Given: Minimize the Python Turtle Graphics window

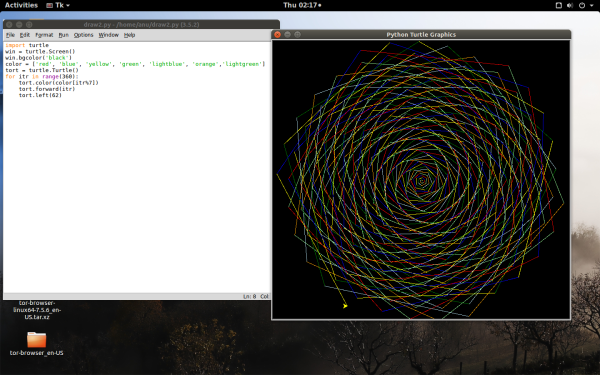Looking at the screenshot, I should 287,34.
